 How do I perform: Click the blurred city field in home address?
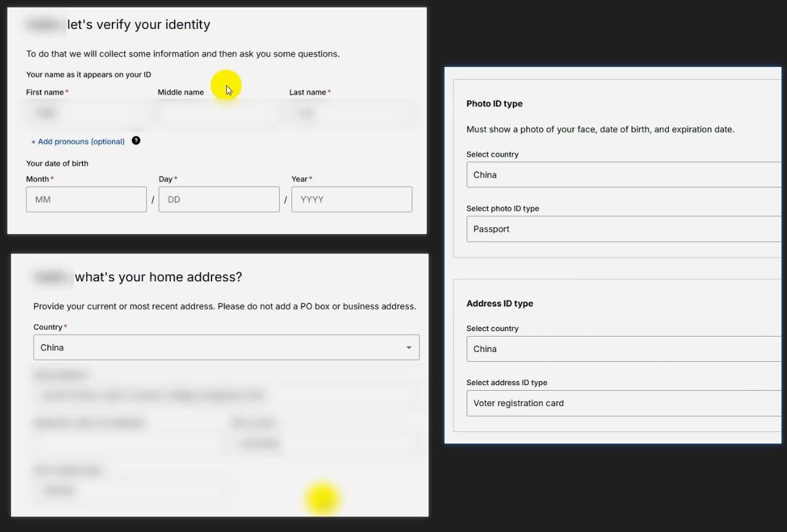[325, 443]
